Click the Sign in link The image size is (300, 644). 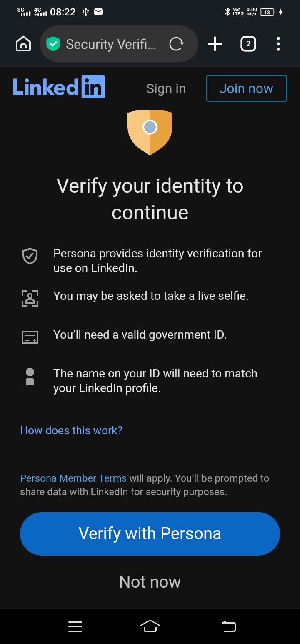click(166, 88)
